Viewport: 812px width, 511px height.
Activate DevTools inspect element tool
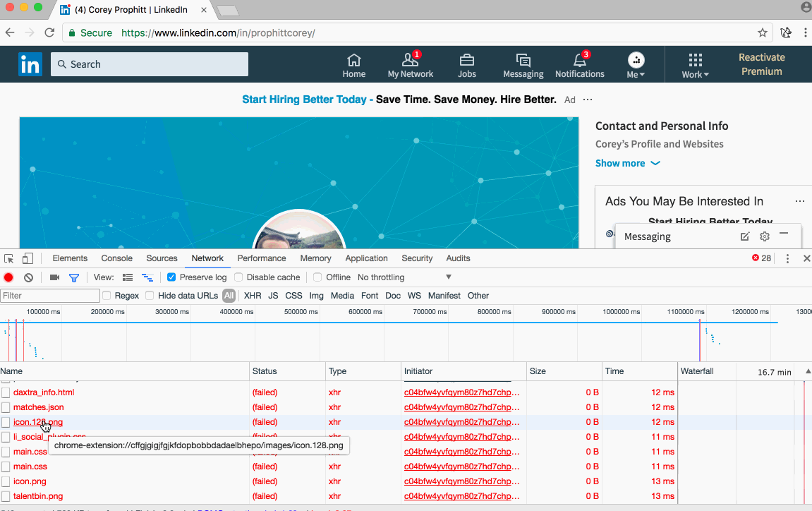point(8,258)
